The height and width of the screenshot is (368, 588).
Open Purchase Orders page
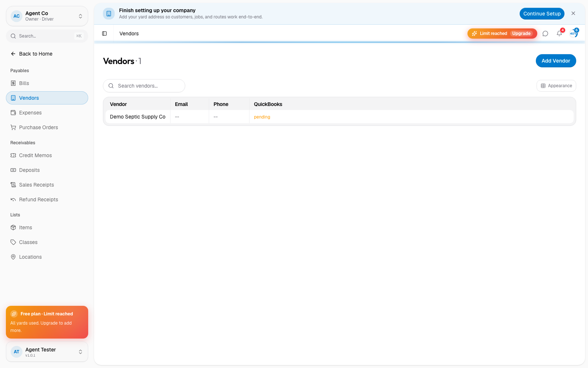tap(47, 127)
